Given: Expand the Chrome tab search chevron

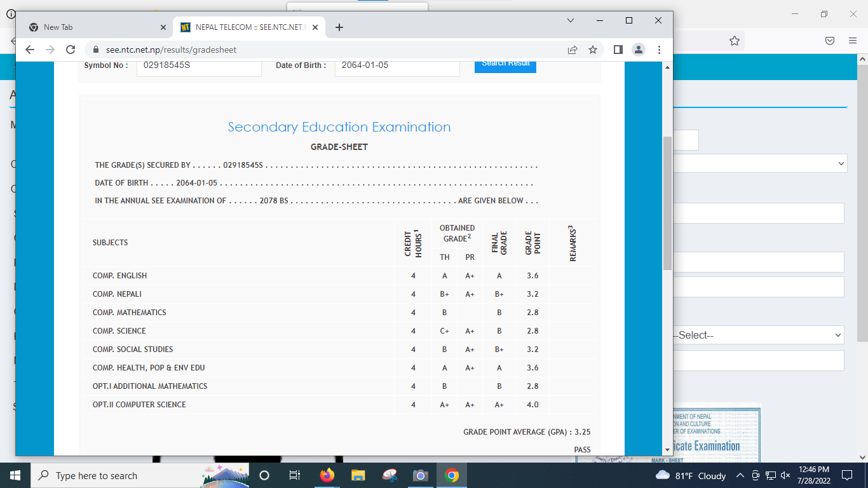Looking at the screenshot, I should pyautogui.click(x=571, y=20).
